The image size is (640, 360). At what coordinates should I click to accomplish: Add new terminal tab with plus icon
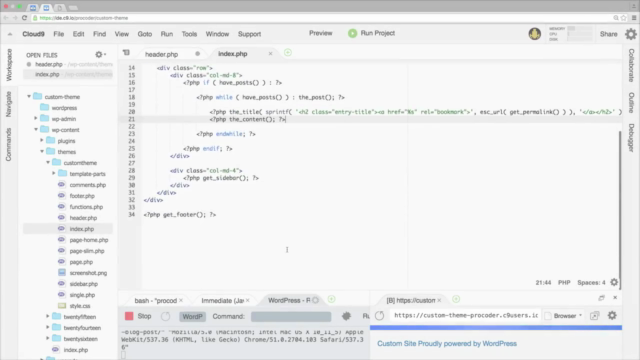(x=331, y=300)
